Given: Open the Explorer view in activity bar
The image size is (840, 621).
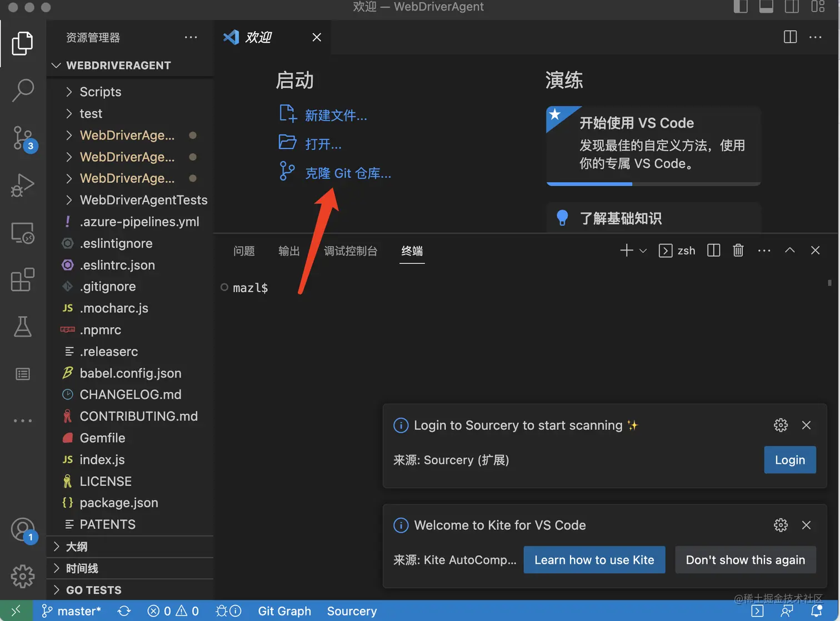Looking at the screenshot, I should tap(22, 43).
